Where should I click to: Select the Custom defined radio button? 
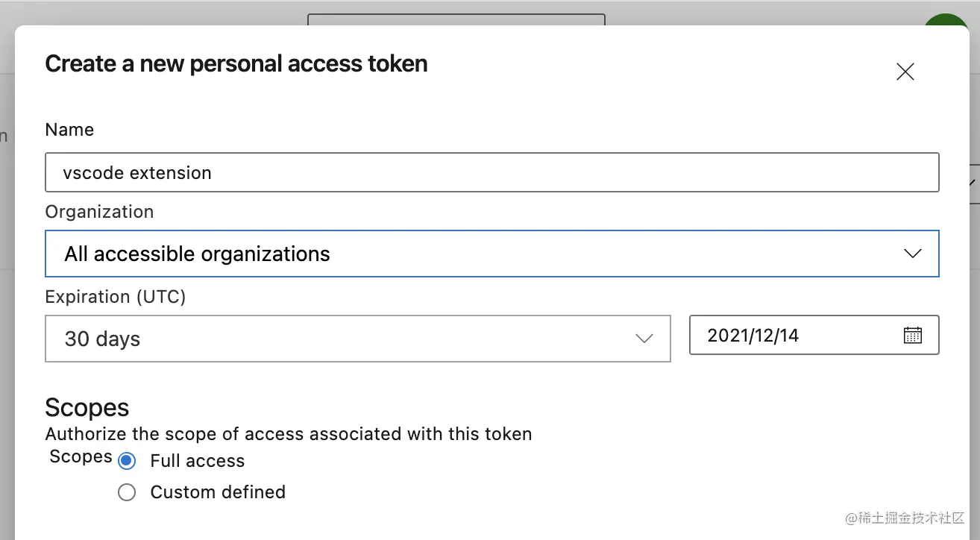(x=127, y=492)
